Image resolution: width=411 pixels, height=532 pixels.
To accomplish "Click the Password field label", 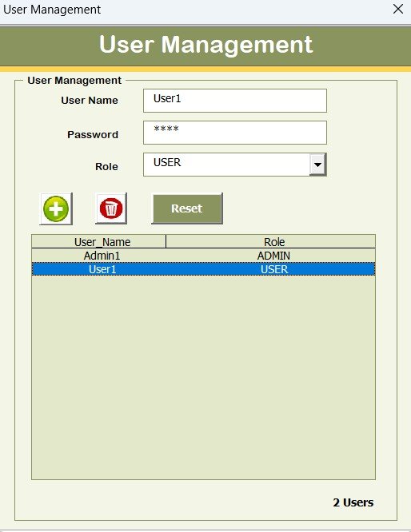I will [93, 135].
